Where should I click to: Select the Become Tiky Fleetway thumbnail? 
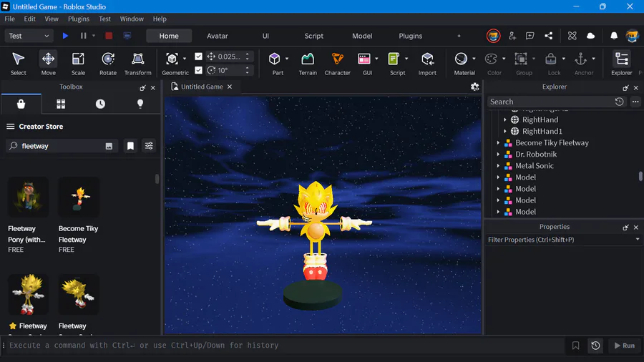[79, 197]
